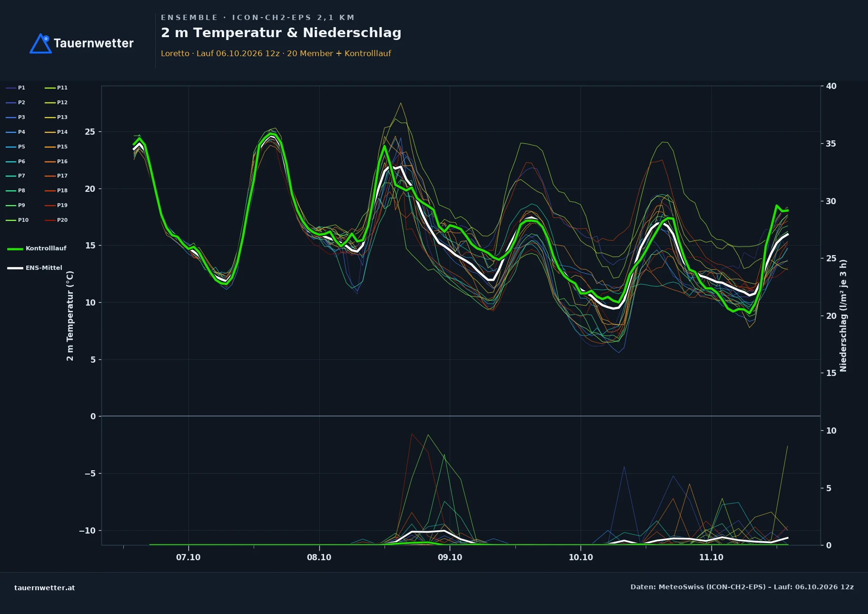Click the P5 legend color swatch
Screen dimensions: 868x614
point(11,147)
